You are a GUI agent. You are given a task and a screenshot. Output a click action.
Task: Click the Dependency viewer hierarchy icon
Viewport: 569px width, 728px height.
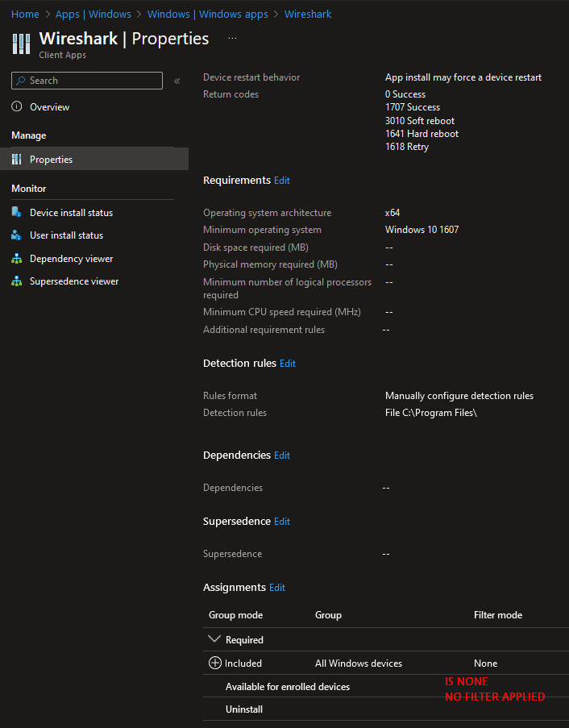tap(16, 259)
